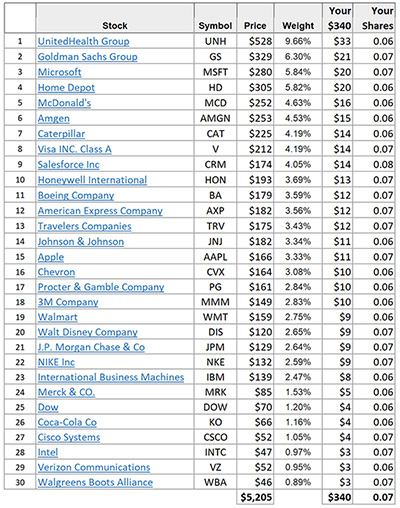400x508 pixels.
Task: Open the UnitedHealth Group link
Action: tap(83, 41)
